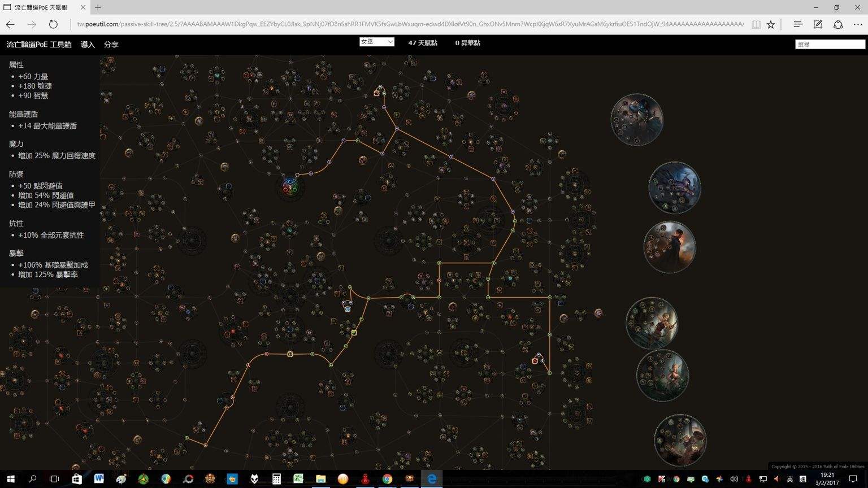Click the 0 昇華點 counter
The width and height of the screenshot is (868, 488).
click(467, 43)
